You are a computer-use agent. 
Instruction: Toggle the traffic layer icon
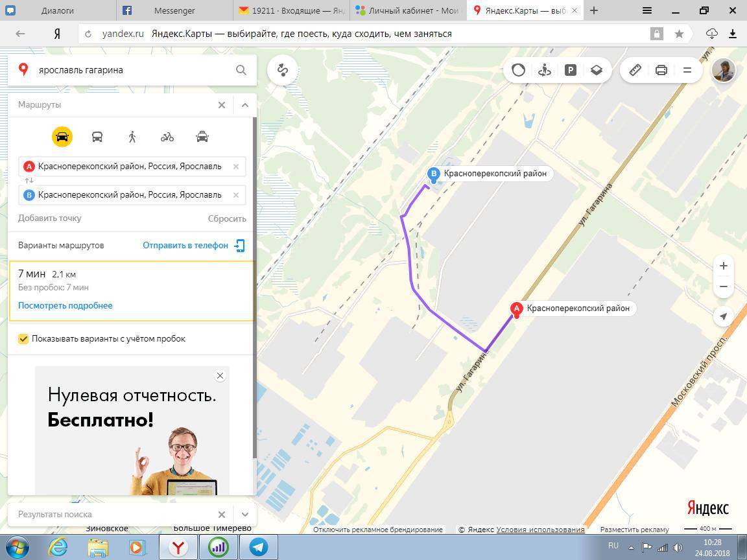pos(518,71)
